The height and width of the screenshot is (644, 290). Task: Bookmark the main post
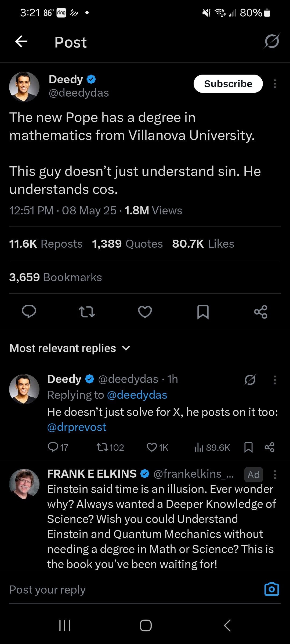click(x=203, y=312)
